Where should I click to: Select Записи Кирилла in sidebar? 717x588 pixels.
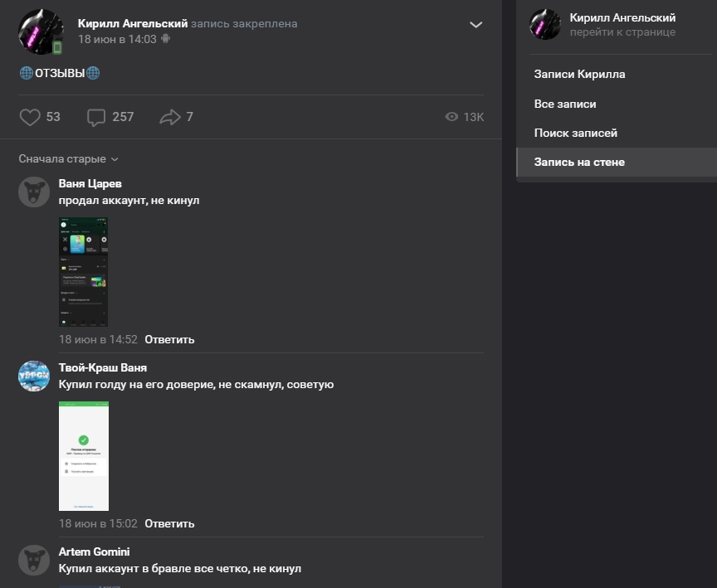click(579, 74)
